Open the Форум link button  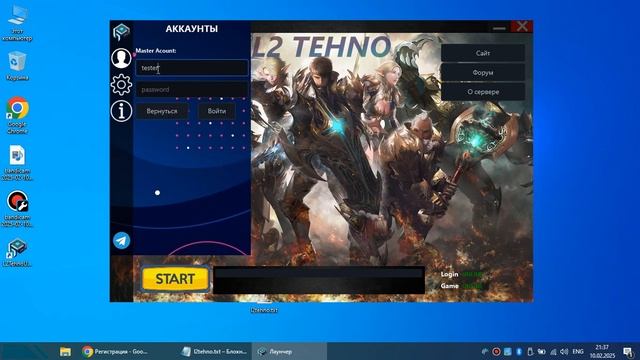tap(483, 72)
